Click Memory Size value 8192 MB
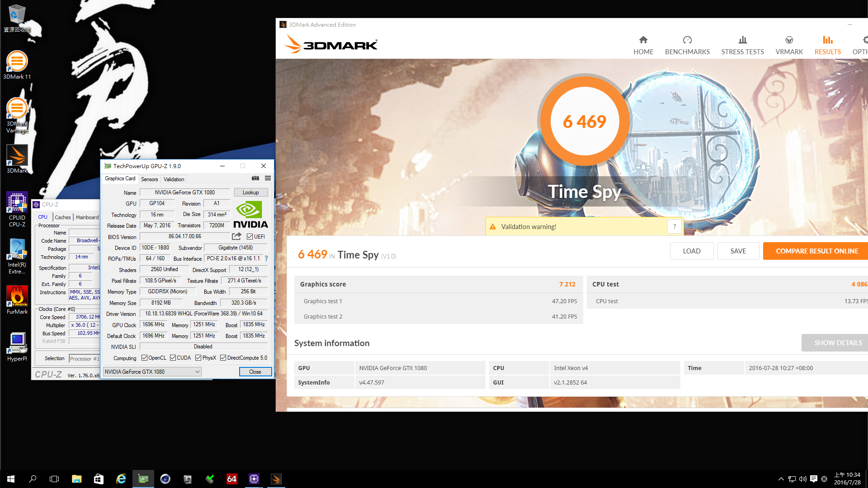This screenshot has height=488, width=868. click(160, 303)
